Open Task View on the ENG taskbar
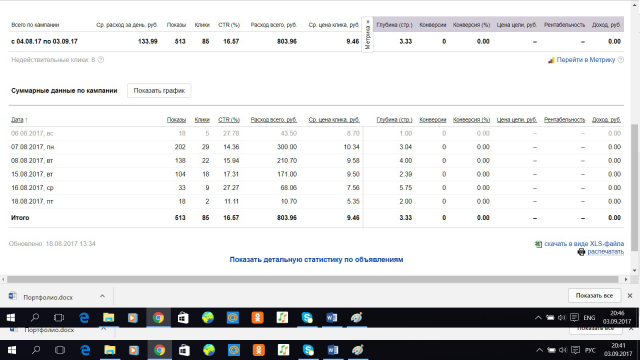640x360 pixels. 59,318
